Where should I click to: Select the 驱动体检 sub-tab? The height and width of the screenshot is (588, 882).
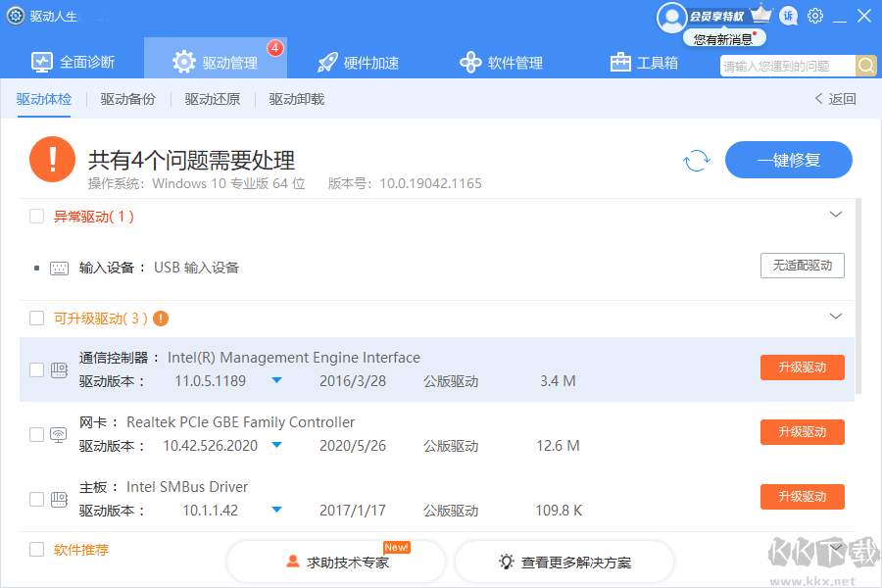pos(44,100)
